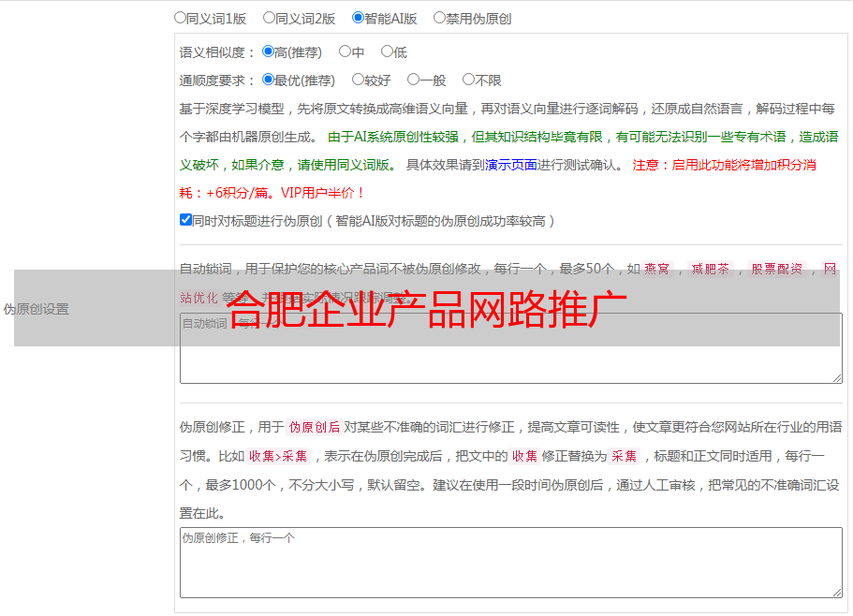Toggle 同时对标题进行伪原创 checkbox
The height and width of the screenshot is (616, 853).
(x=185, y=220)
